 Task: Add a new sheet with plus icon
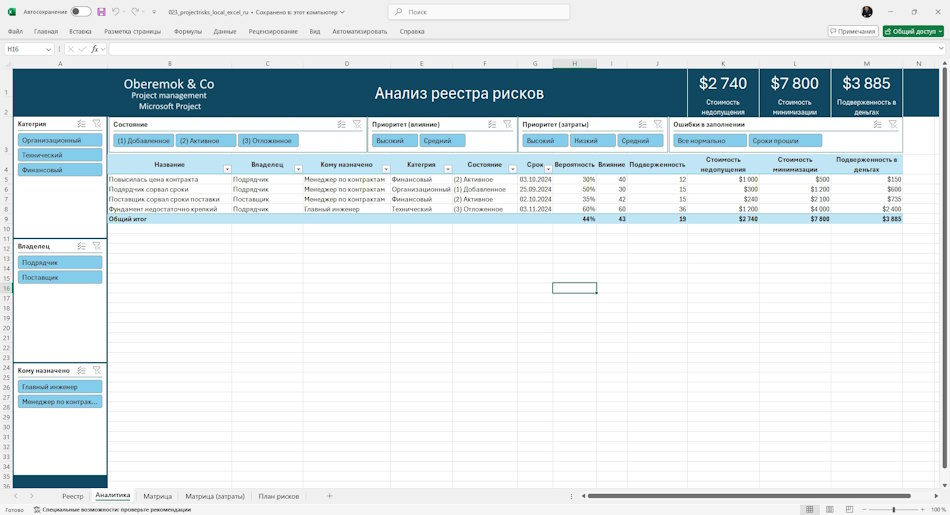[x=330, y=496]
